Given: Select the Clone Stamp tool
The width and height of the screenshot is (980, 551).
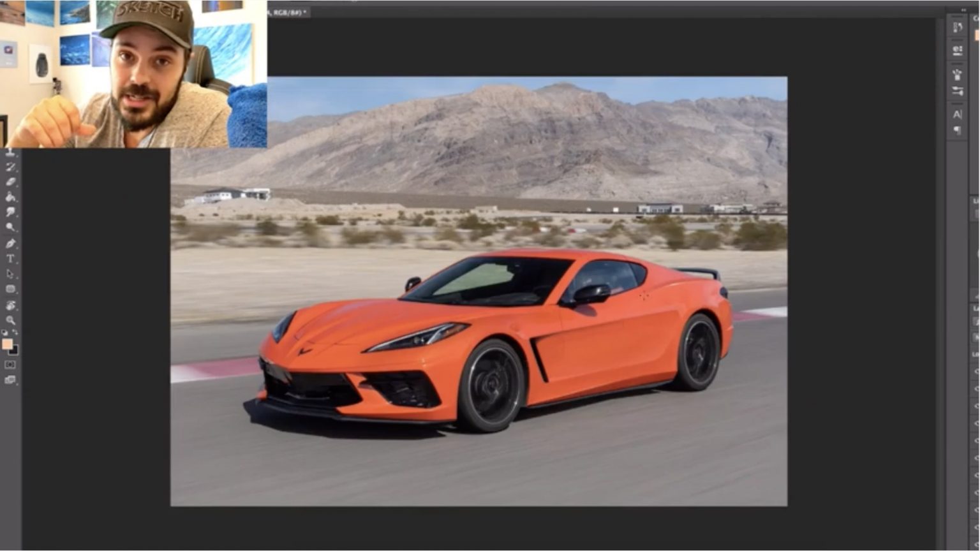Looking at the screenshot, I should pyautogui.click(x=10, y=152).
